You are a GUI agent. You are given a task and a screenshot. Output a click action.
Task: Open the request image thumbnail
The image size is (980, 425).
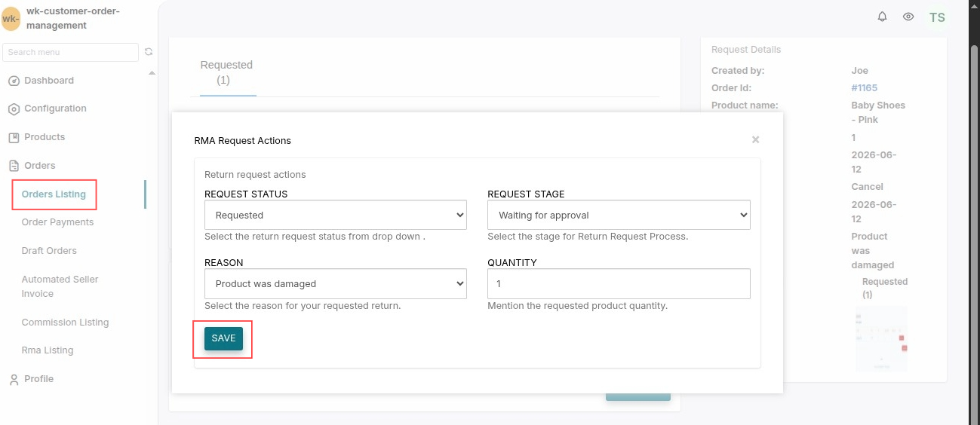point(881,338)
